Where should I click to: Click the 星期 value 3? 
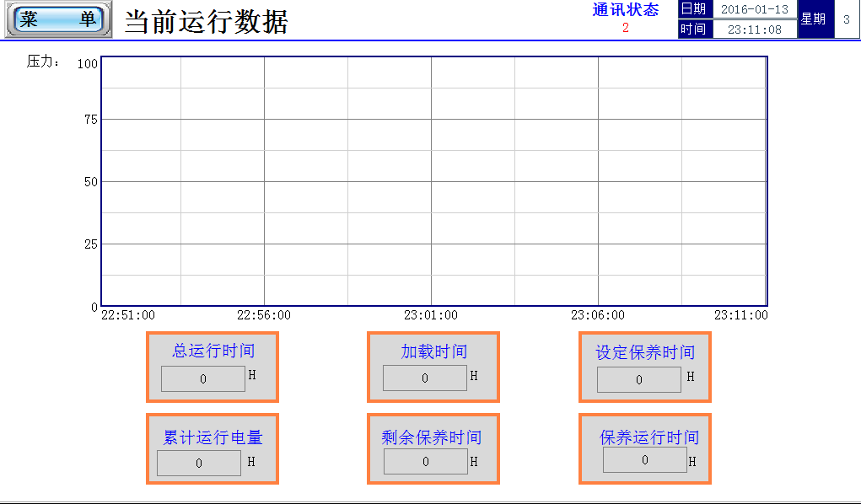click(x=847, y=19)
